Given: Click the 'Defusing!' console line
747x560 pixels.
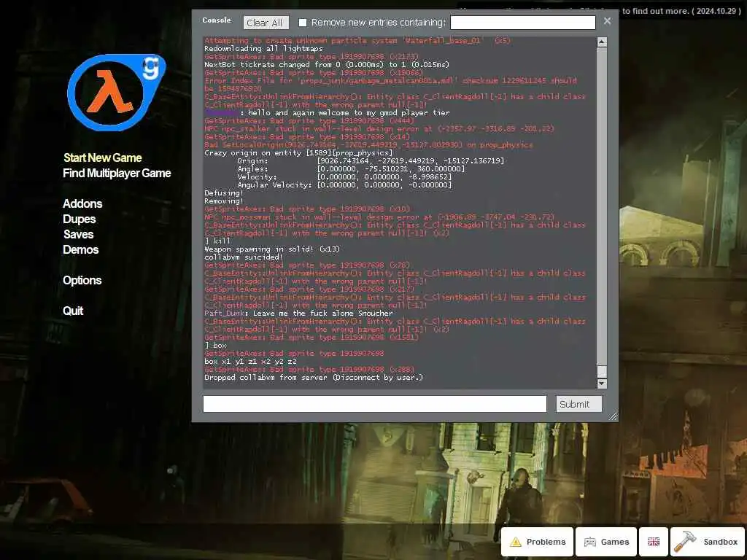Looking at the screenshot, I should pyautogui.click(x=223, y=192).
